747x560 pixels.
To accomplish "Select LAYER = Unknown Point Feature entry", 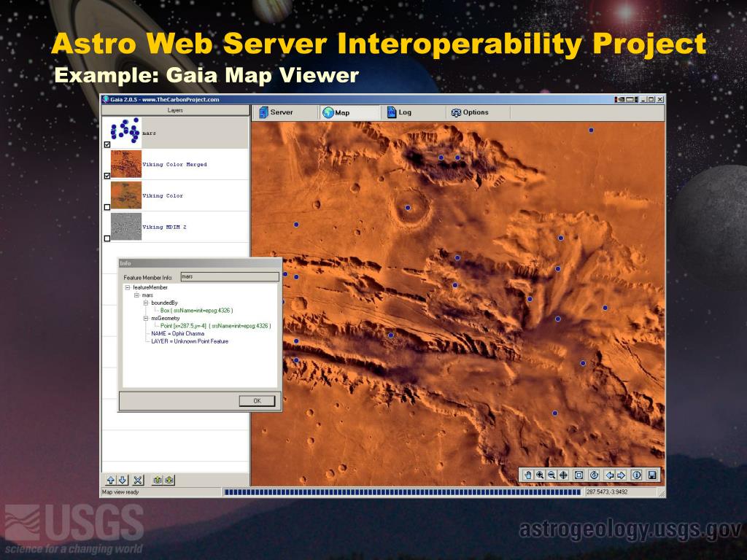I will coord(190,341).
